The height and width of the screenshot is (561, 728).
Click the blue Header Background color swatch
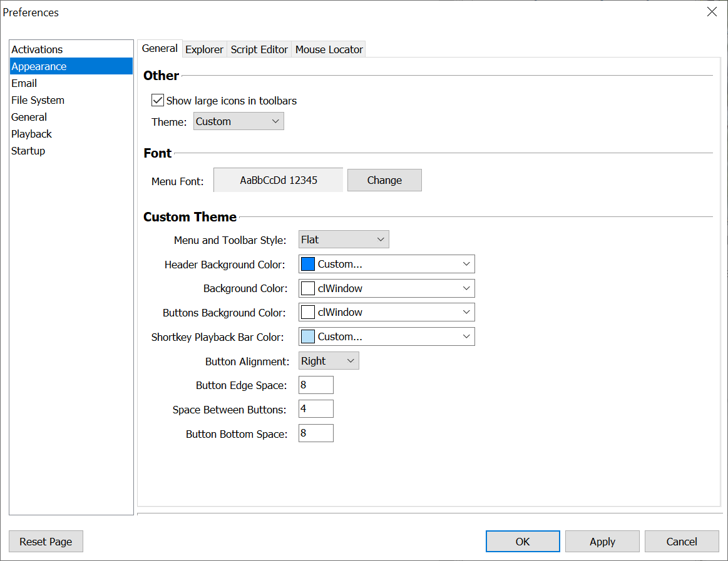308,264
